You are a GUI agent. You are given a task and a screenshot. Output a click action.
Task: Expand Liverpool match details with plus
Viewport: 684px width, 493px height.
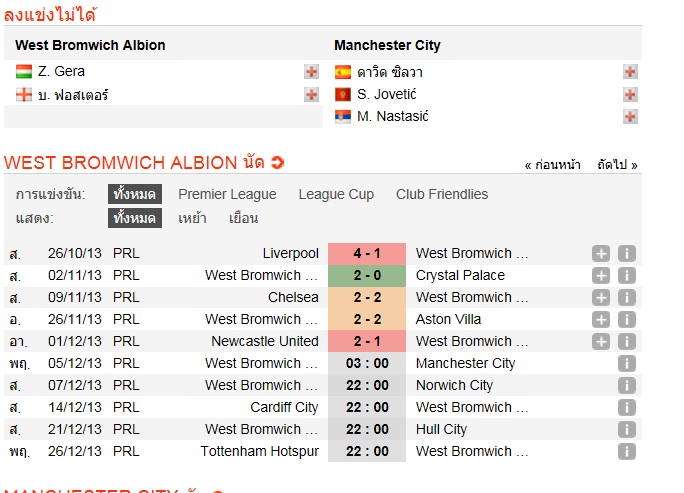coord(601,254)
